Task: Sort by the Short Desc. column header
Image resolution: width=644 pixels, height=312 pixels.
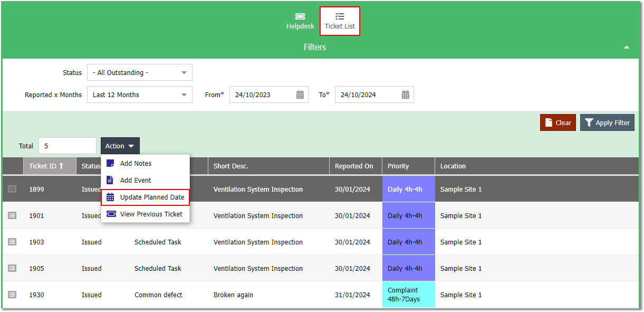Action: click(x=268, y=166)
